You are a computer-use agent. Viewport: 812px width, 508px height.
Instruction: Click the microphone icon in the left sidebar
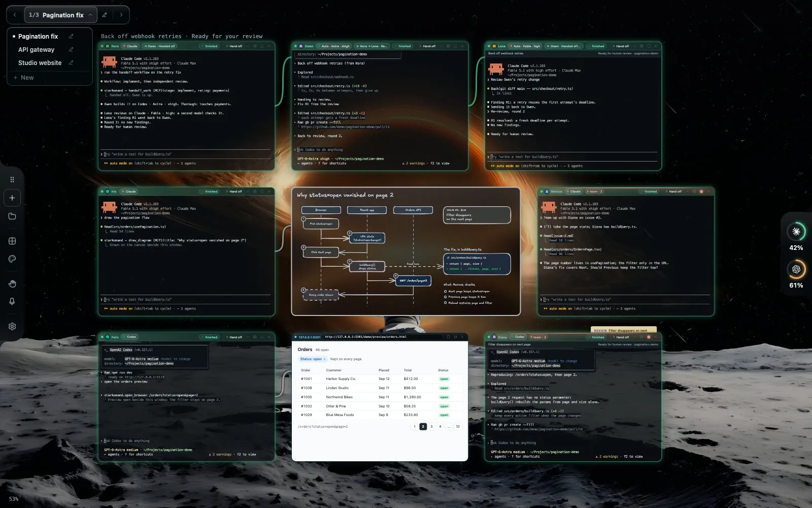click(12, 301)
